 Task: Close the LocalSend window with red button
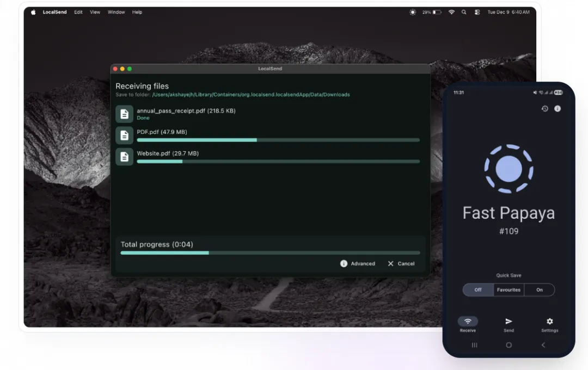[x=115, y=69]
